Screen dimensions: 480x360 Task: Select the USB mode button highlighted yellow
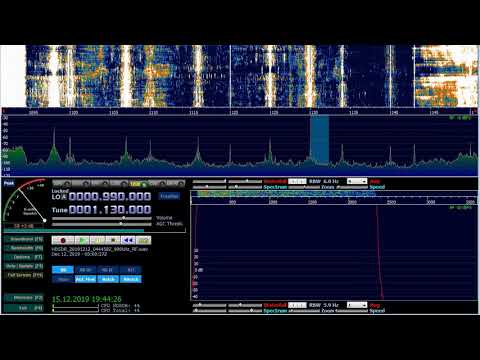point(138,183)
